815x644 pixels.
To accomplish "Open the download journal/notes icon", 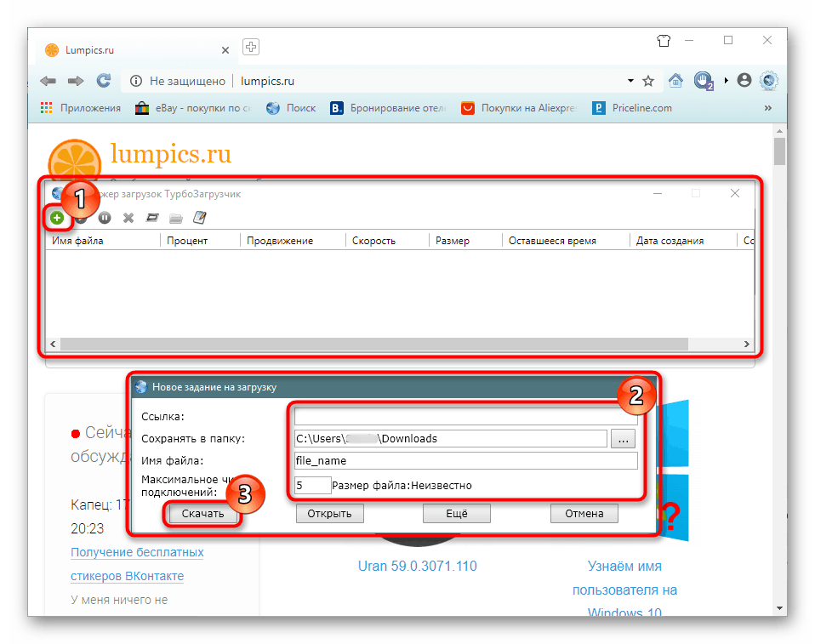I will coord(199,218).
